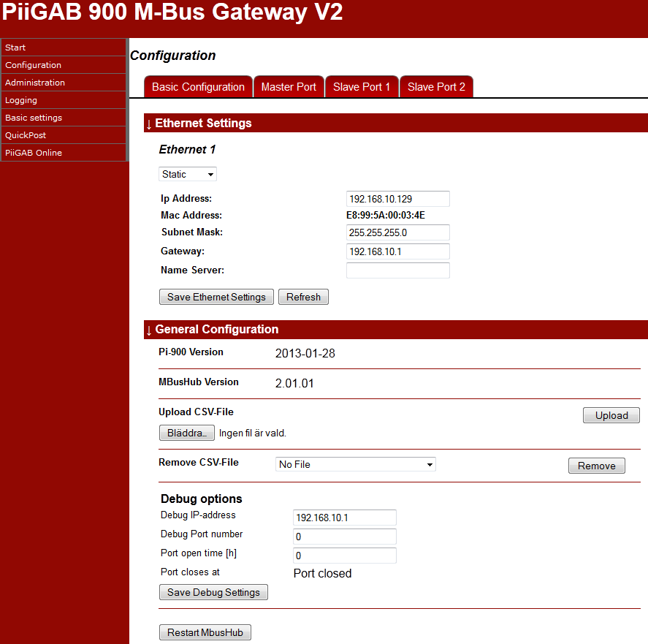Switch to the Basic Configuration tab

point(198,87)
